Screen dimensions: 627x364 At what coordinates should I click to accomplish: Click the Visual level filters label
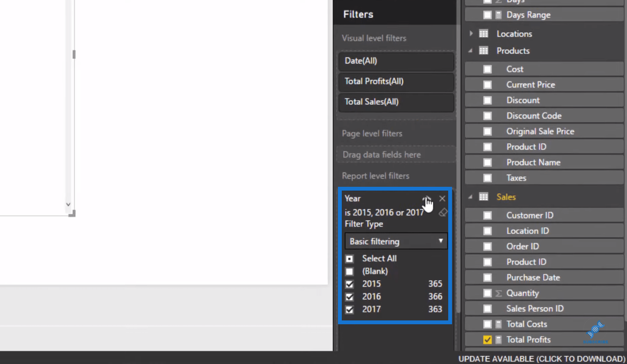tap(374, 38)
